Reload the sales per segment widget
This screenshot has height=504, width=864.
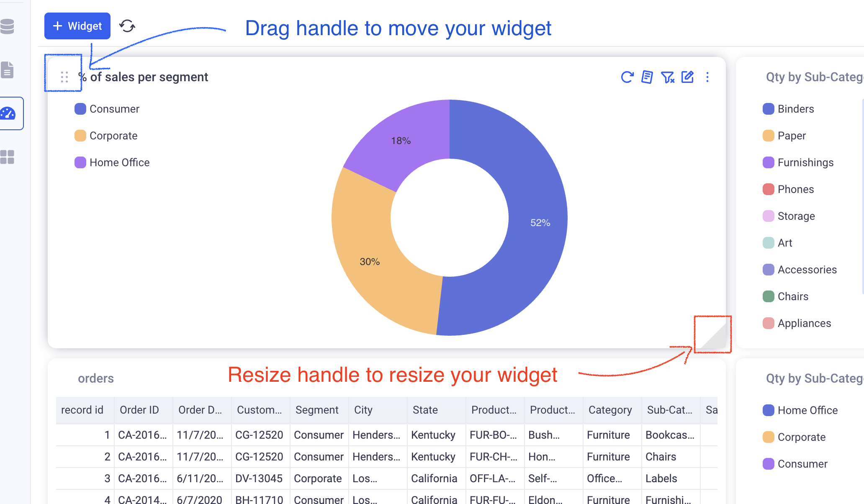coord(627,77)
